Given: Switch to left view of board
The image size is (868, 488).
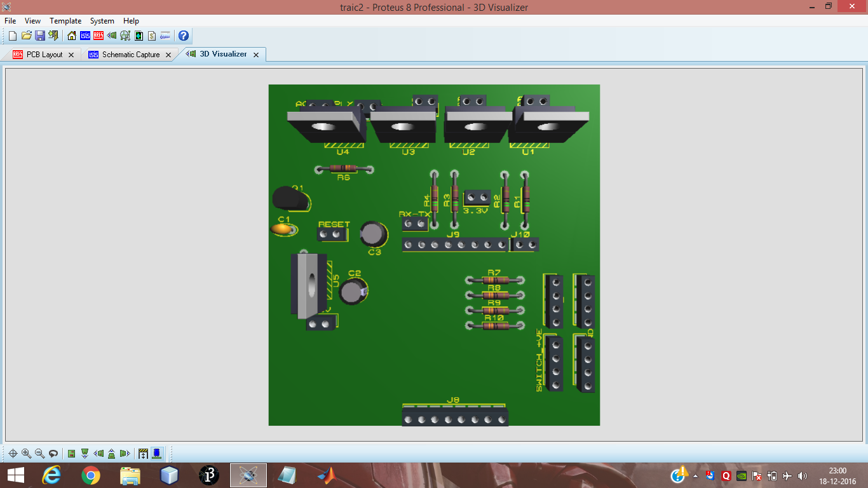Looking at the screenshot, I should [x=98, y=454].
